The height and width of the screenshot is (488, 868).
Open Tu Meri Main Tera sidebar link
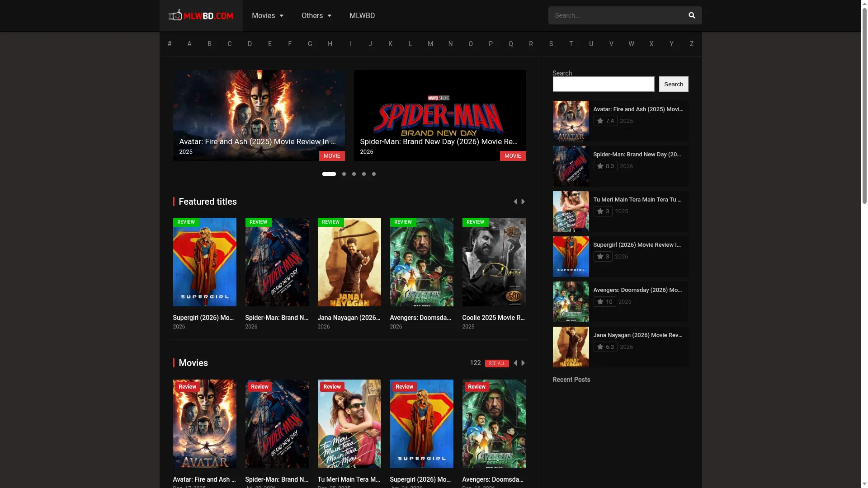(x=637, y=200)
